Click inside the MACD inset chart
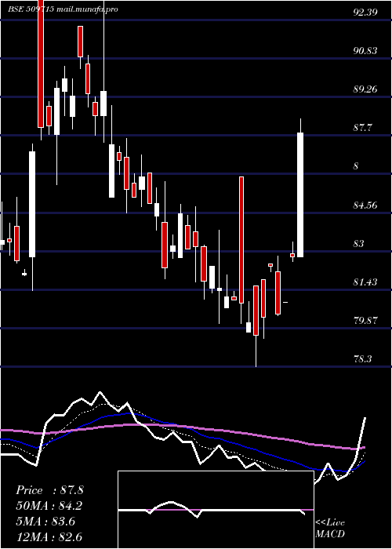The height and width of the screenshot is (549, 392). [216, 510]
